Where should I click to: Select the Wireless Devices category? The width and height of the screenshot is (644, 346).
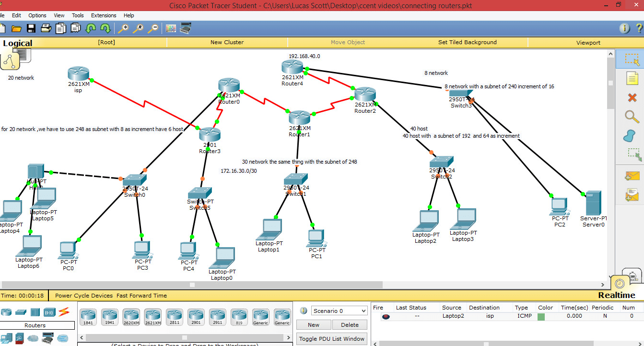pyautogui.click(x=49, y=312)
